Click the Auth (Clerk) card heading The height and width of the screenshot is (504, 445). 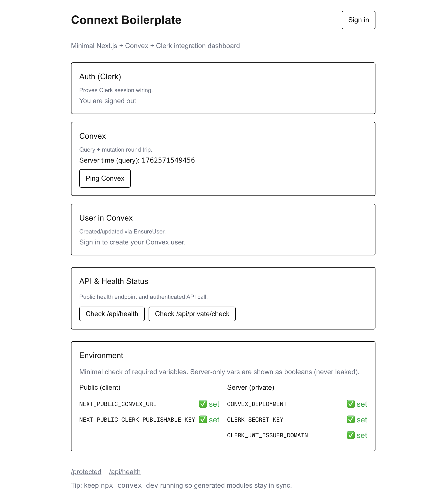point(100,77)
